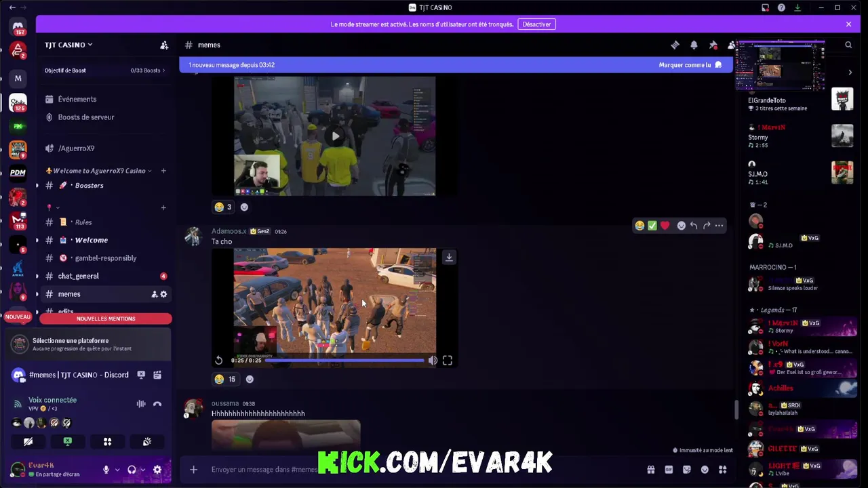Select the gambel-responsibly channel

105,258
